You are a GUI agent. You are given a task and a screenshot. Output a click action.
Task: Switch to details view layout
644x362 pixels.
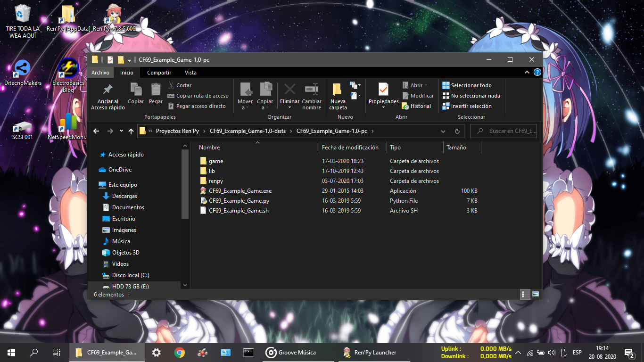pos(523,294)
